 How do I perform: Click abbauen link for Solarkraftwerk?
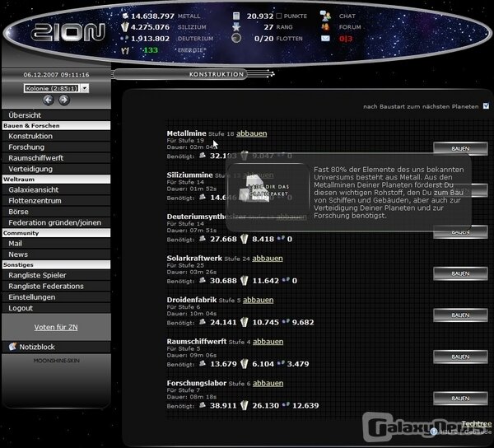pyautogui.click(x=268, y=259)
